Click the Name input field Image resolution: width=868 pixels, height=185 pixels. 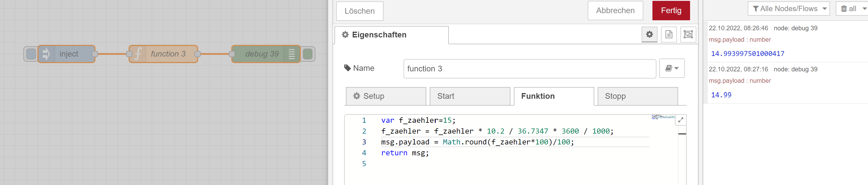(529, 69)
